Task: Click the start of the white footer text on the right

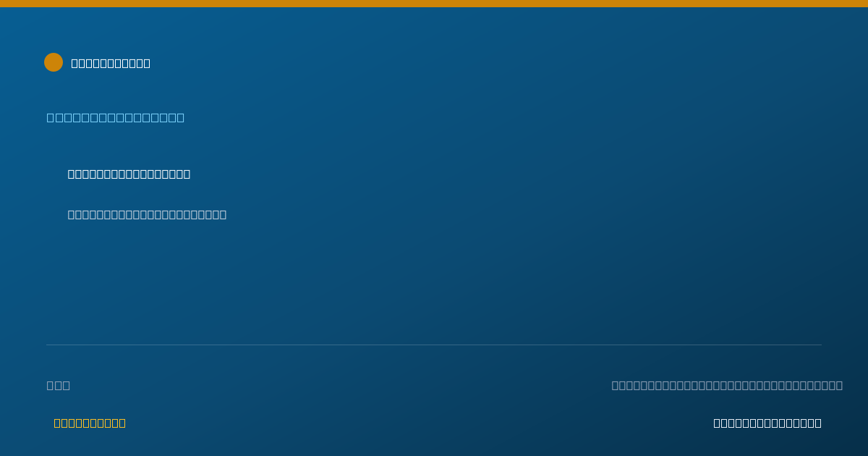Action: pyautogui.click(x=717, y=423)
